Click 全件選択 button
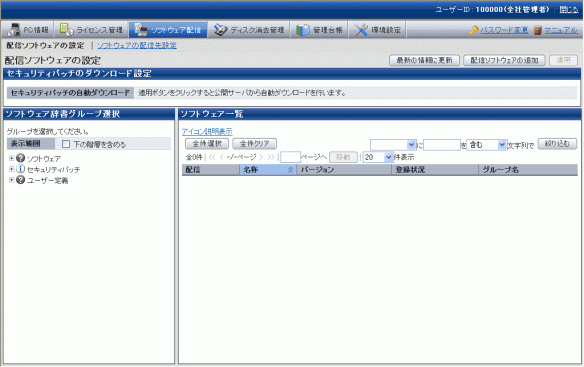 click(x=207, y=144)
